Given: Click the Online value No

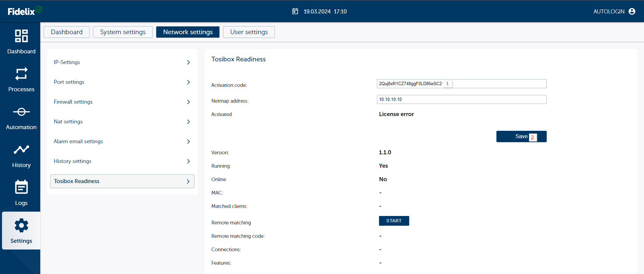Looking at the screenshot, I should [x=383, y=179].
